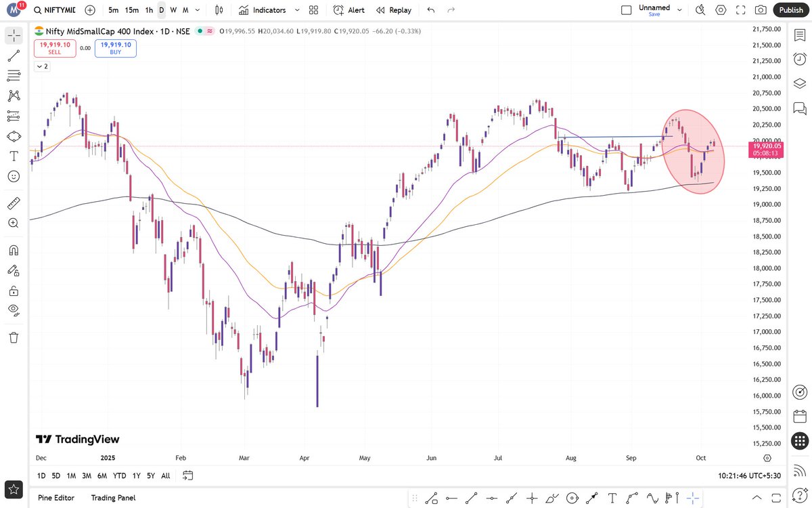Open quick search lightning icon
Viewport: 812px width, 508px height.
pyautogui.click(x=701, y=10)
